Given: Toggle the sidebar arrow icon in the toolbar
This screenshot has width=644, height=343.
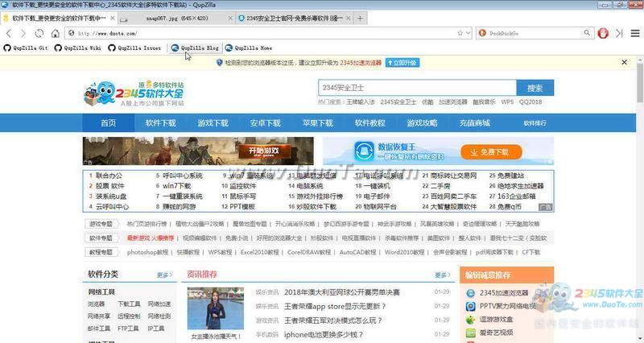Looking at the screenshot, I should pos(619,33).
